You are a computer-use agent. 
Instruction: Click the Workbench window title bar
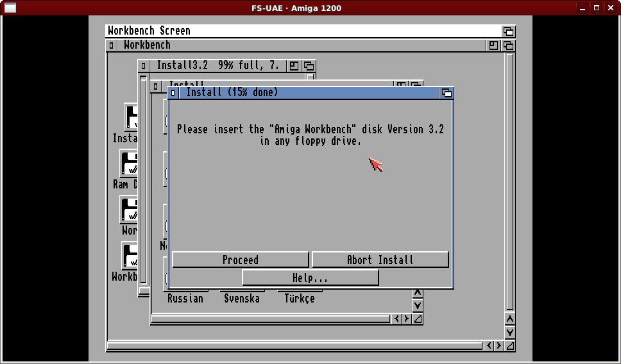tap(301, 45)
